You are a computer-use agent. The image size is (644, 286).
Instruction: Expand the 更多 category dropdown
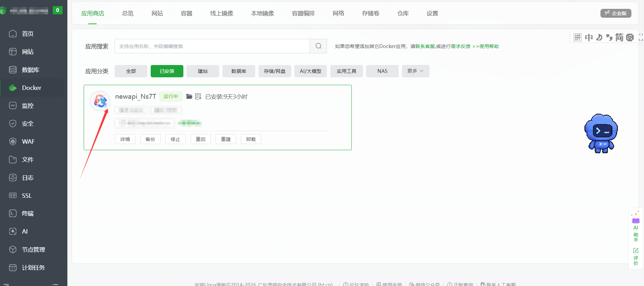click(415, 71)
